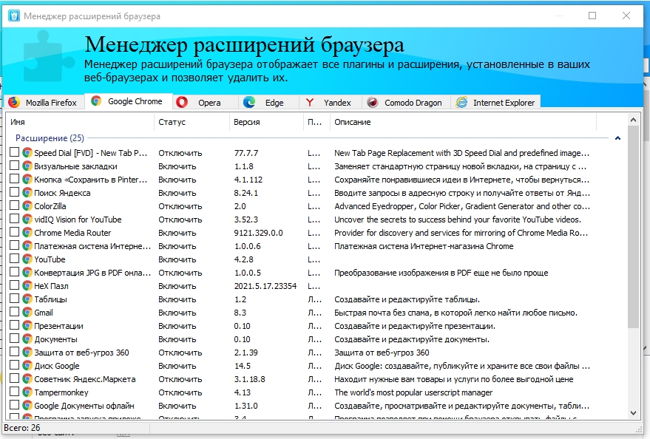Click Chrome icon beside Визуальные закладки
The height and width of the screenshot is (439, 650).
point(27,166)
